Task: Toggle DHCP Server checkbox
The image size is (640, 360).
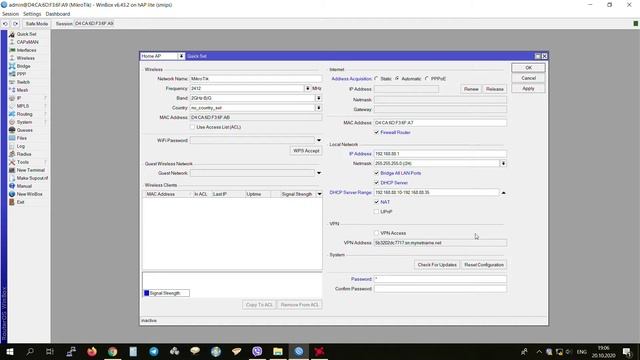Action: click(376, 182)
